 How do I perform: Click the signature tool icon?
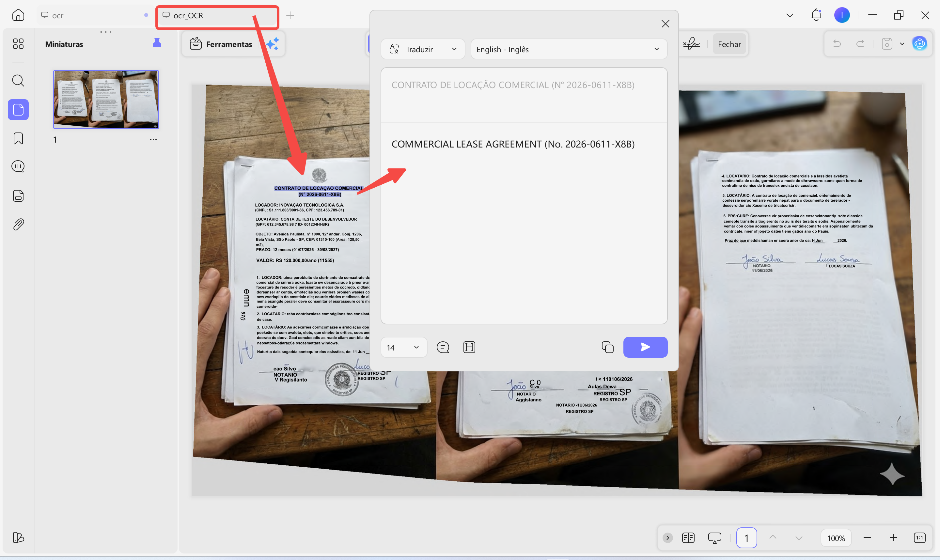691,44
